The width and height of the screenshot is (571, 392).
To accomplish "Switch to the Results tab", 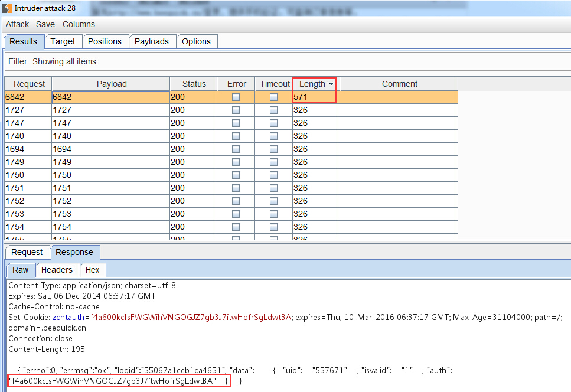I will point(23,41).
